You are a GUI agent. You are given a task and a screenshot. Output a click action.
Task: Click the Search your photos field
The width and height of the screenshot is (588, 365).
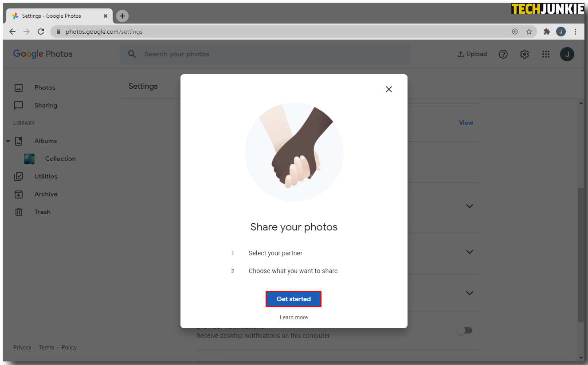pos(265,54)
